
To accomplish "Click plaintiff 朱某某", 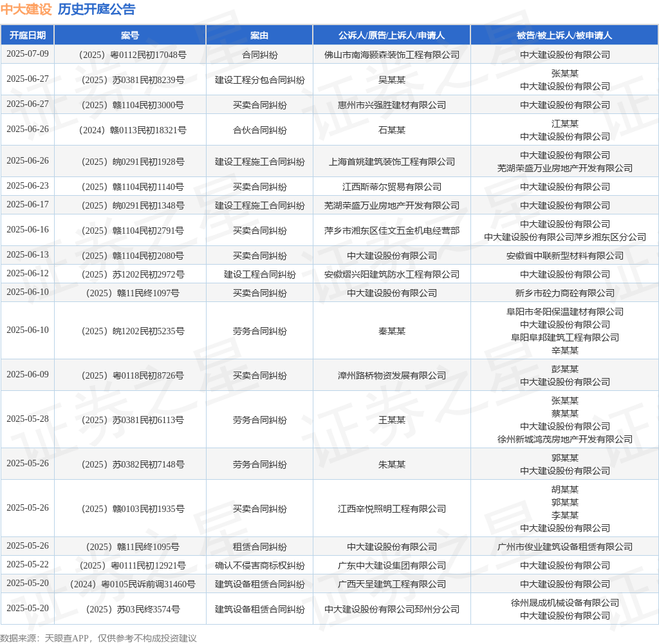I will [392, 465].
